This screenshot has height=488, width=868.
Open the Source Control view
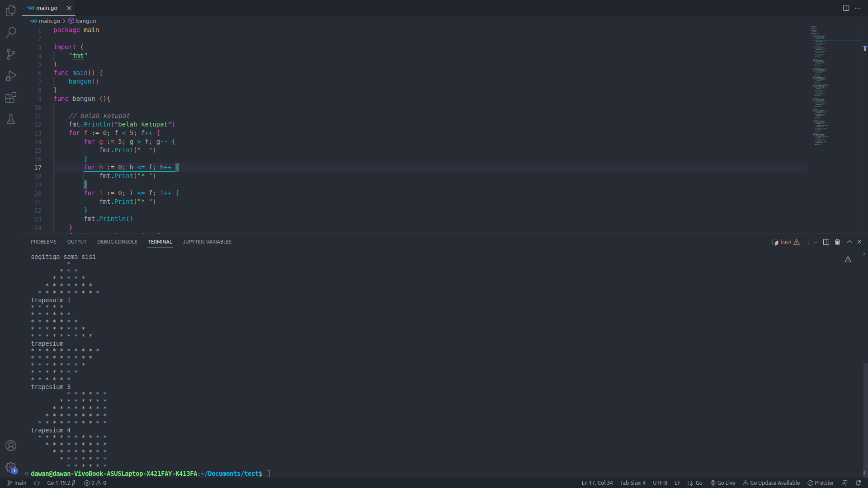point(11,54)
